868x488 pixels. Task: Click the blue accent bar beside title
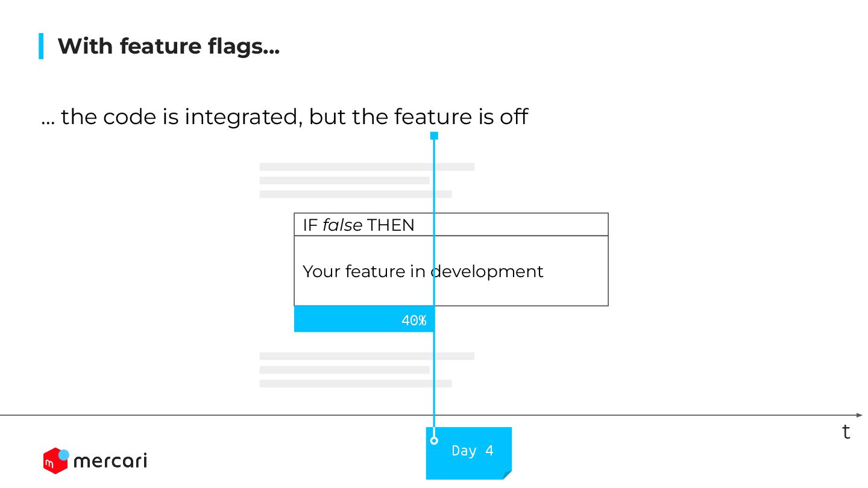[41, 46]
